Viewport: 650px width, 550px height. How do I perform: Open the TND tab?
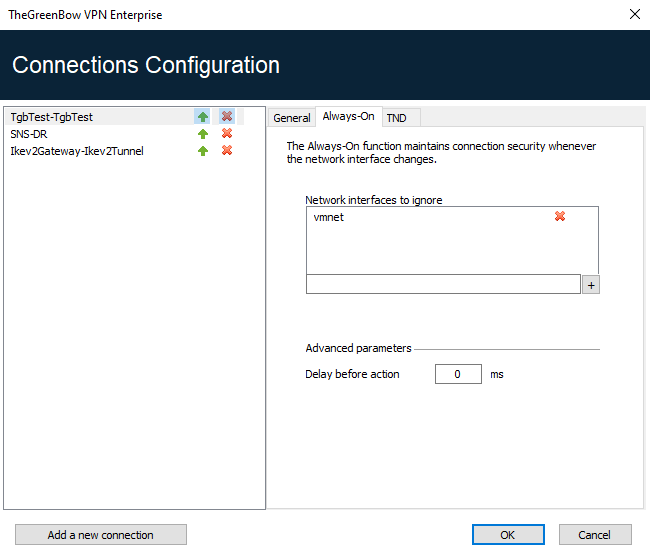click(x=396, y=118)
